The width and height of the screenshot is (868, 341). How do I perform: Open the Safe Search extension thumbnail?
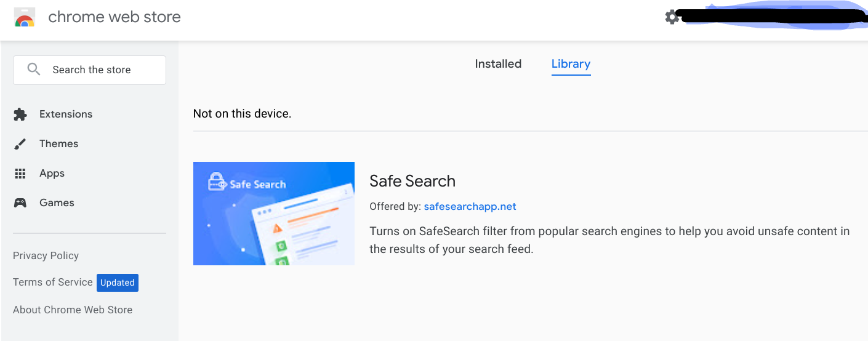(274, 214)
